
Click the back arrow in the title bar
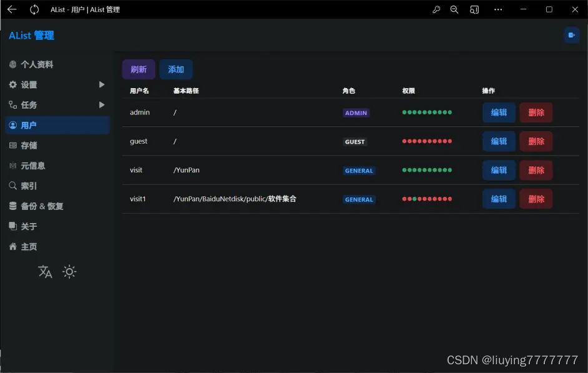[11, 9]
